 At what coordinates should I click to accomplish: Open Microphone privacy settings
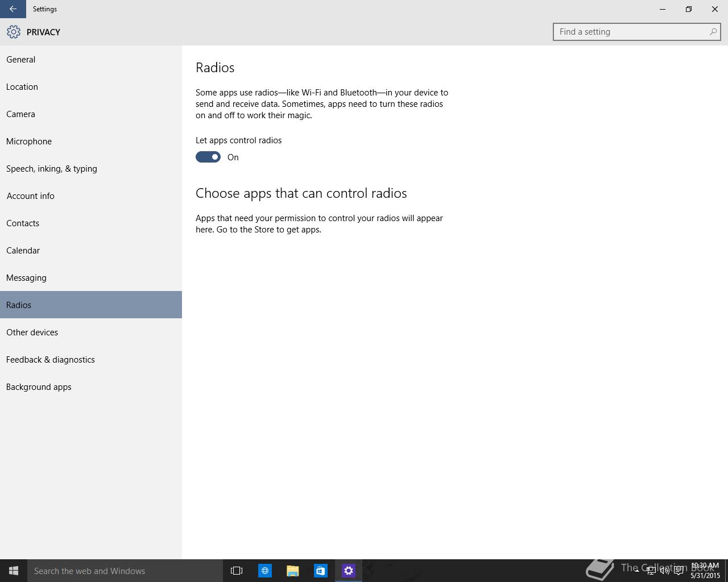(x=91, y=142)
